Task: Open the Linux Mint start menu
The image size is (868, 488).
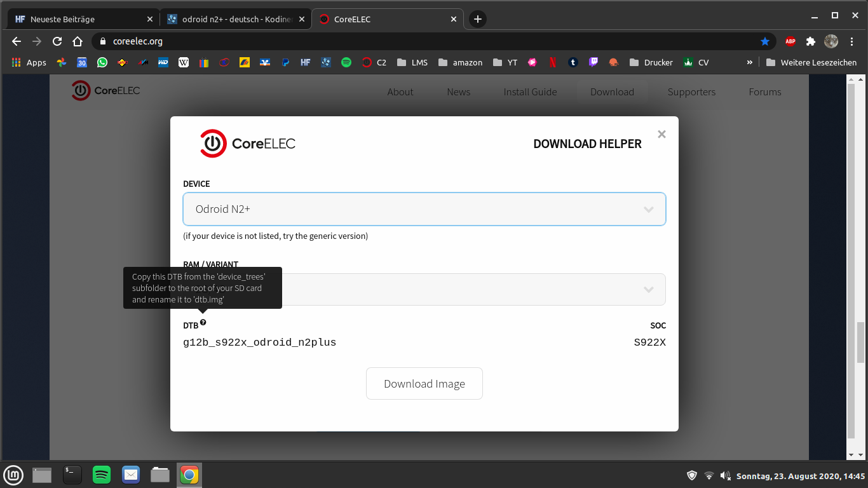Action: [13, 475]
